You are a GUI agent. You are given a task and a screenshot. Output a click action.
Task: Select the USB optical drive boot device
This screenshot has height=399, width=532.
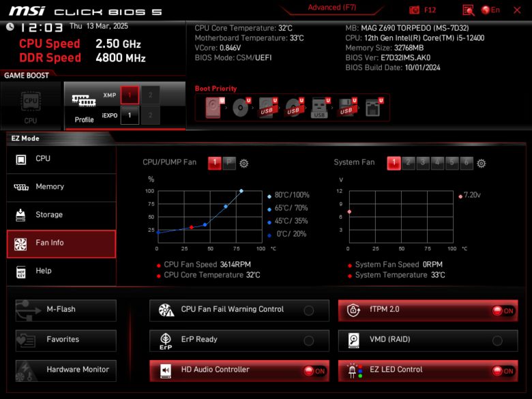tap(294, 108)
